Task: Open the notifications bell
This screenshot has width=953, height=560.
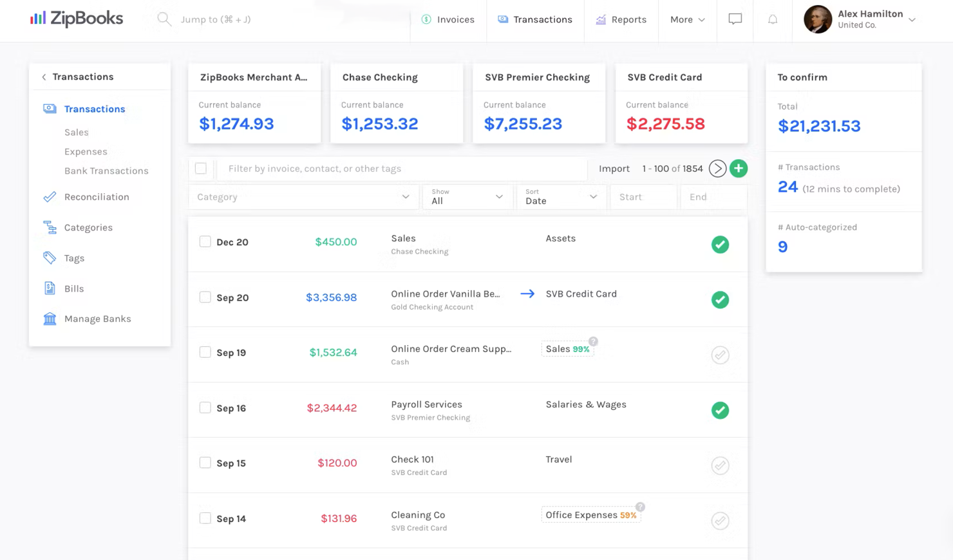Action: click(773, 19)
